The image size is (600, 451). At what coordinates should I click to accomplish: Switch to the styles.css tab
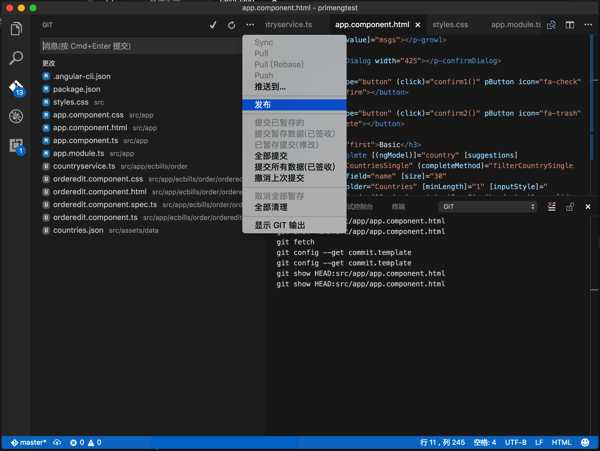450,25
